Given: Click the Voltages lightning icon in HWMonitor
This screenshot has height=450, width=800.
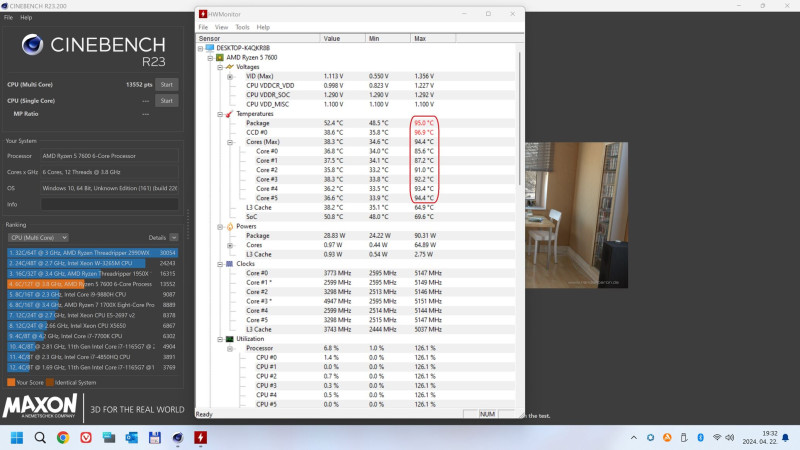Looking at the screenshot, I should pyautogui.click(x=230, y=67).
